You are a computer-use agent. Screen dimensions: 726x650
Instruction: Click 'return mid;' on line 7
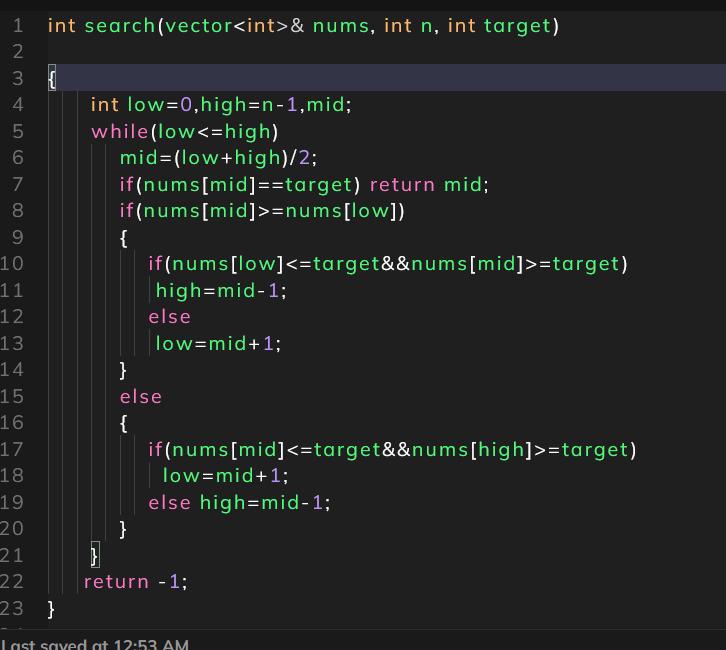tap(429, 185)
